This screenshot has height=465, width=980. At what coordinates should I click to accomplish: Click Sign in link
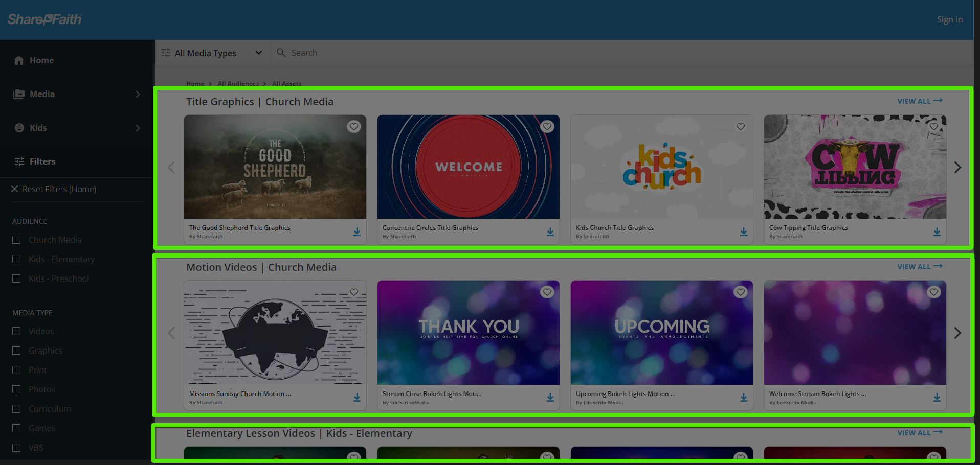949,19
